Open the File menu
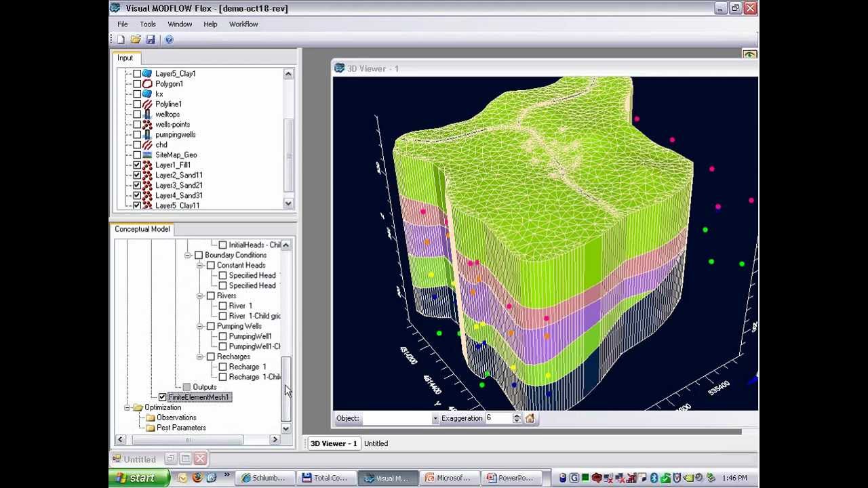The height and width of the screenshot is (488, 868). click(123, 24)
